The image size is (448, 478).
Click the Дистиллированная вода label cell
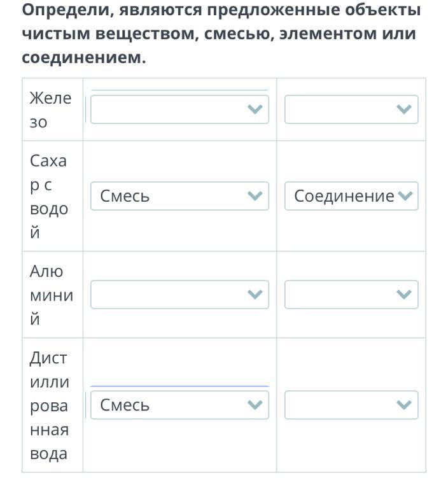[x=52, y=405]
